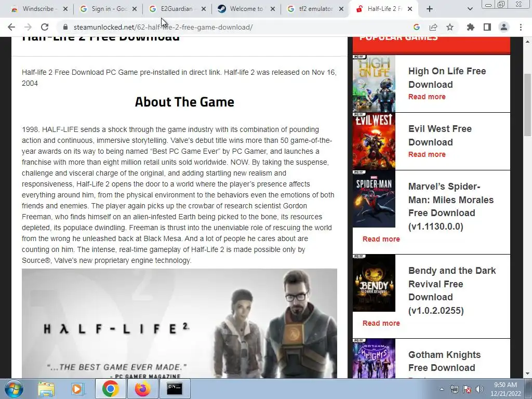This screenshot has height=399, width=532.
Task: Open the command prompt taskbar icon
Action: (175, 389)
